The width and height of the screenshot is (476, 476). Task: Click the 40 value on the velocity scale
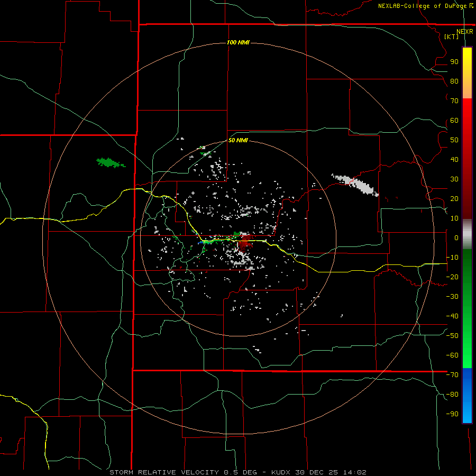[x=454, y=159]
